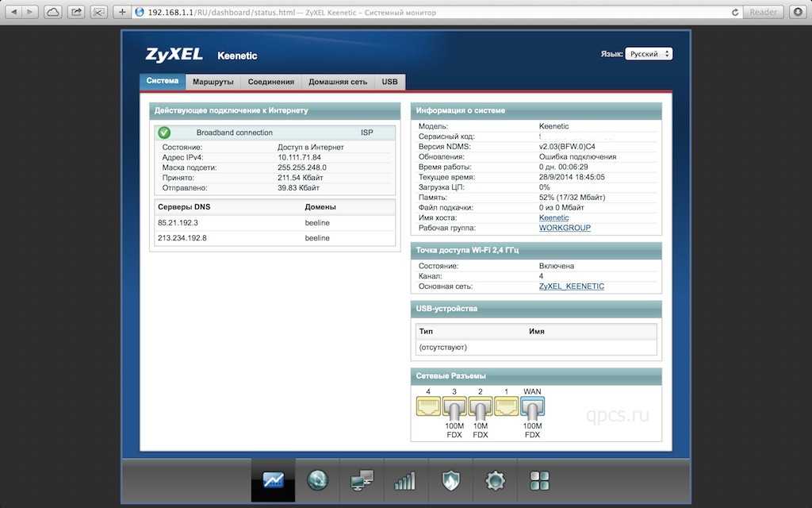The width and height of the screenshot is (812, 508).
Task: Open the Applications grid icon
Action: pyautogui.click(x=539, y=480)
